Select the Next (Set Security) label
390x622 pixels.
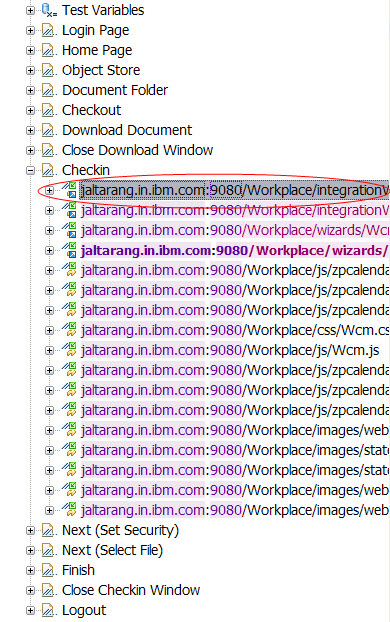(x=121, y=530)
